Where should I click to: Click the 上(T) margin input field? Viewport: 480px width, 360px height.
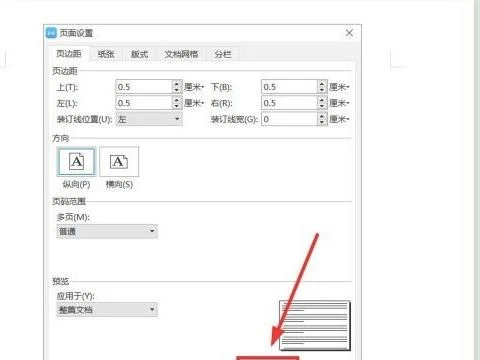[x=144, y=87]
